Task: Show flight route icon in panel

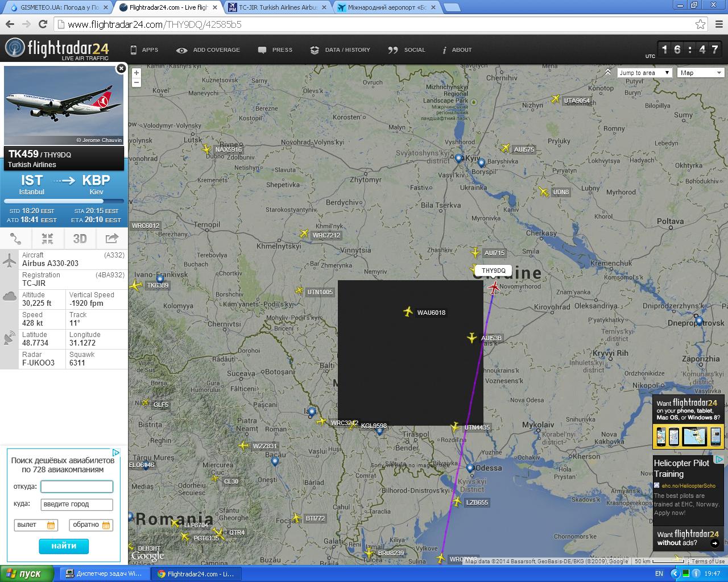Action: [x=16, y=239]
